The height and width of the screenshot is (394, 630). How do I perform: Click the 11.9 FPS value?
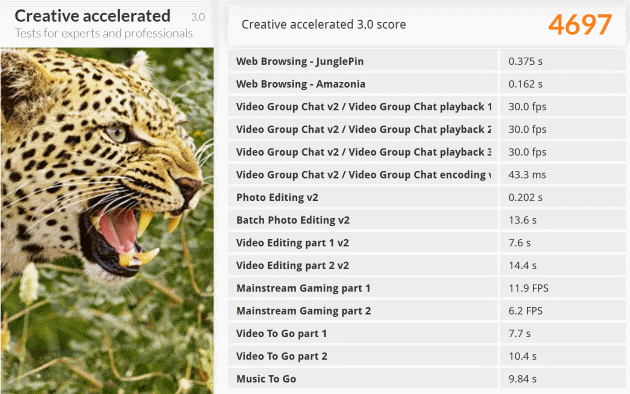pos(528,288)
